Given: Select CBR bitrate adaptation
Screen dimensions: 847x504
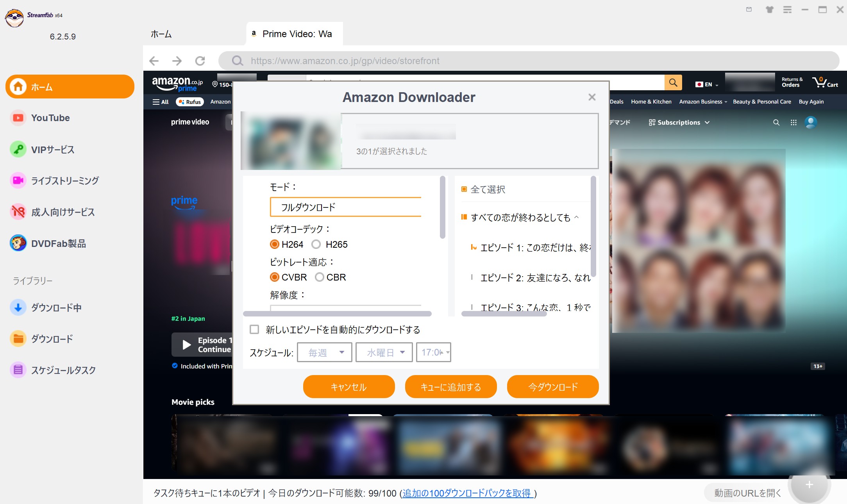Looking at the screenshot, I should (x=319, y=277).
